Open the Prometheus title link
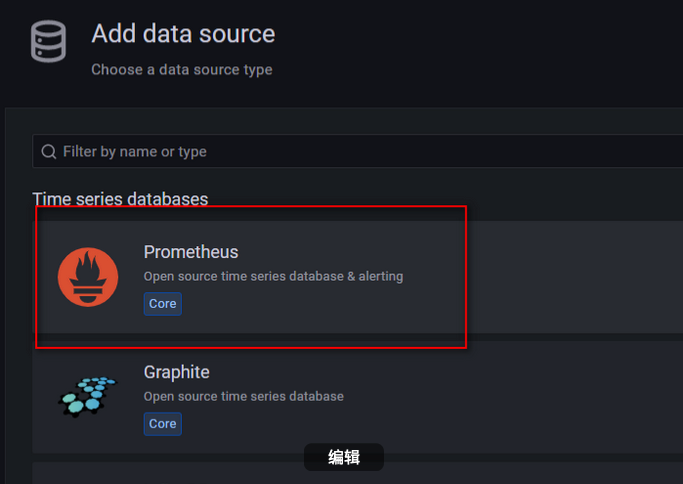Viewport: 683px width, 484px height. (191, 252)
